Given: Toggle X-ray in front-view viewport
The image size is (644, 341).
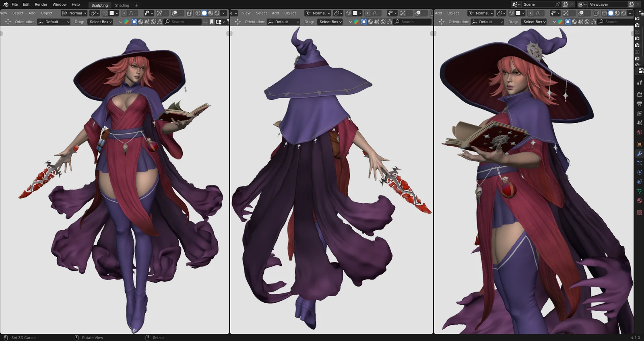Looking at the screenshot, I should (x=190, y=13).
